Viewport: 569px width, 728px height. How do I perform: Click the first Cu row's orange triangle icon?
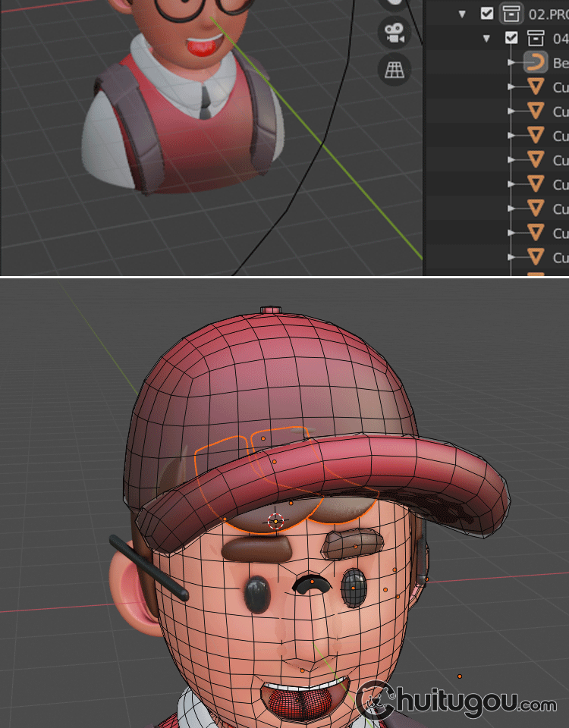(536, 86)
